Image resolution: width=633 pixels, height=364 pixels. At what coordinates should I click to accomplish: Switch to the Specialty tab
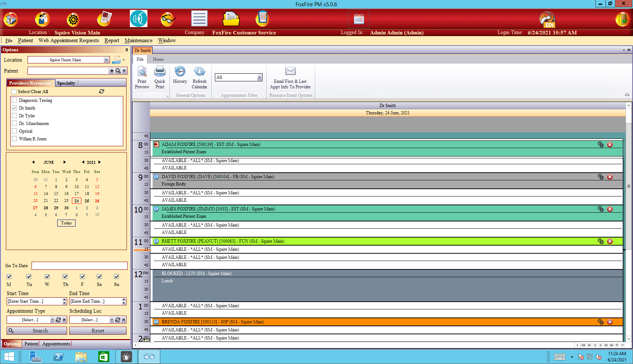click(x=66, y=83)
